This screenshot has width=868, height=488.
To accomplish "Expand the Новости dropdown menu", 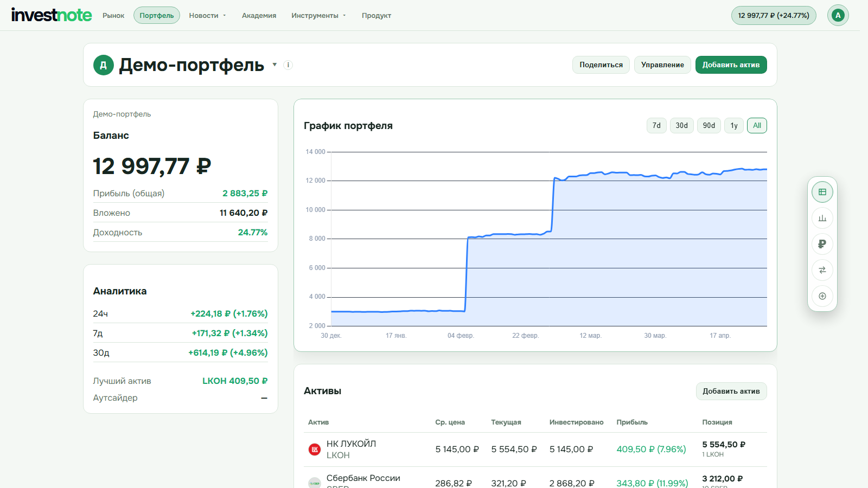I will 207,16.
